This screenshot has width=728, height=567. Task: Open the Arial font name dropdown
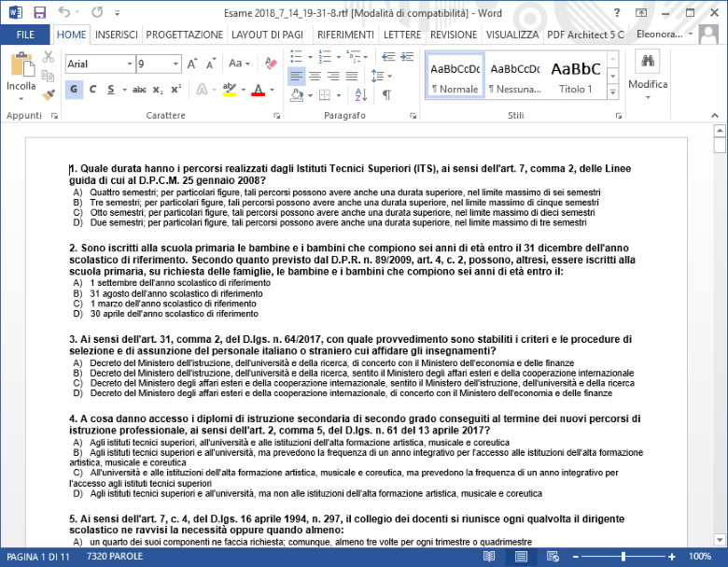click(129, 64)
